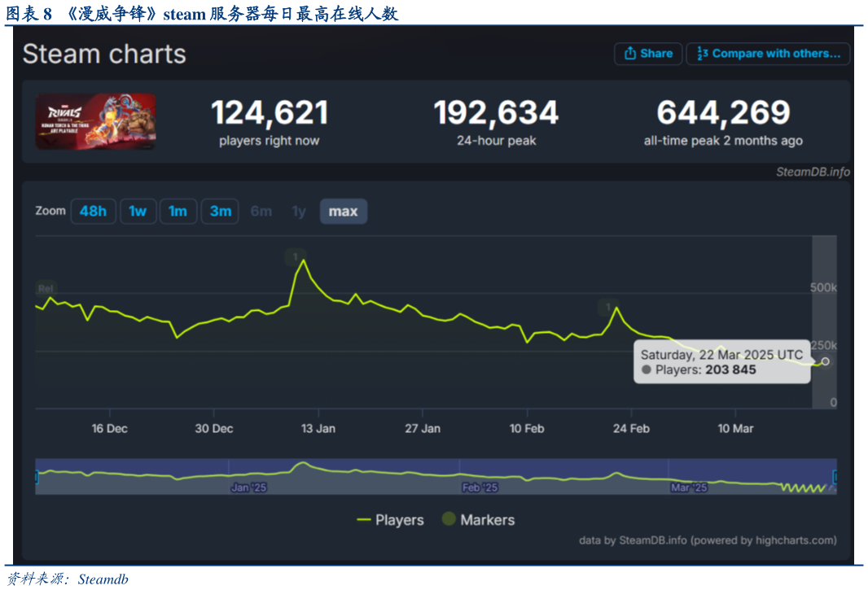
Task: Click the 27 Jan axis label
Action: point(423,428)
